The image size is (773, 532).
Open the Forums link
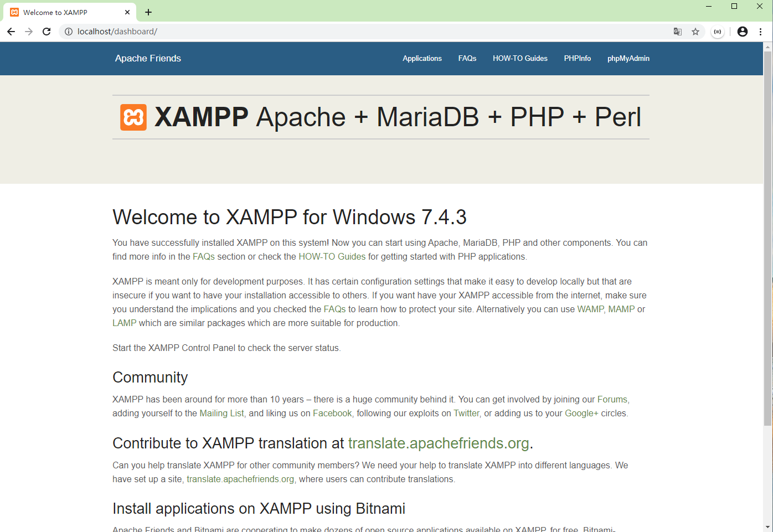(612, 399)
